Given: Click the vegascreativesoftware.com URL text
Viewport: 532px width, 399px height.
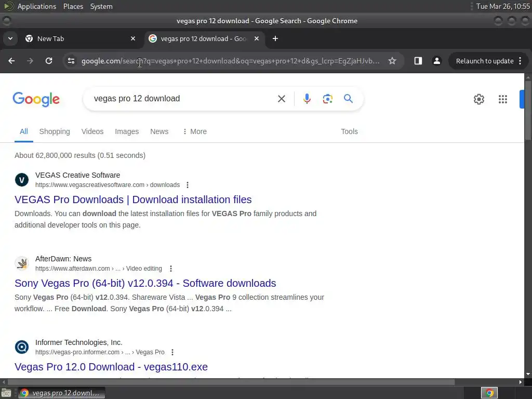Looking at the screenshot, I should 108,185.
